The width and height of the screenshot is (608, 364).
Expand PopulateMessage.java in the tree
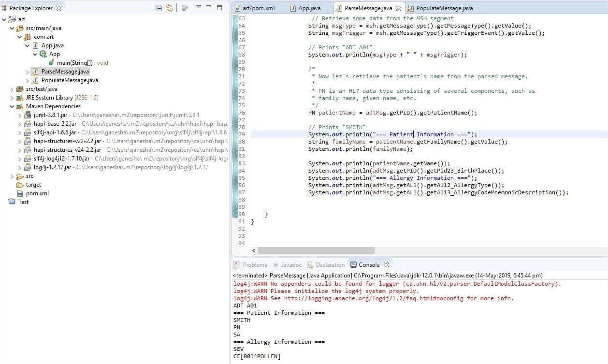tap(28, 80)
